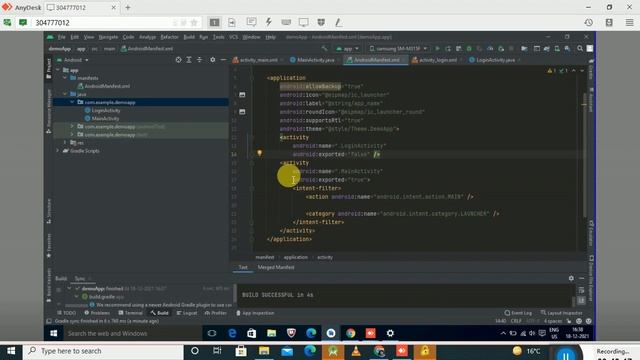Viewport: 640px width, 360px height.
Task: Run the app with green play button
Action: pos(437,49)
